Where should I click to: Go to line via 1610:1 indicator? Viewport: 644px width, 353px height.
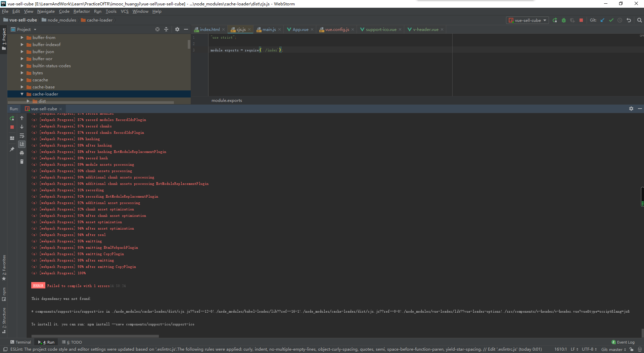(560, 349)
